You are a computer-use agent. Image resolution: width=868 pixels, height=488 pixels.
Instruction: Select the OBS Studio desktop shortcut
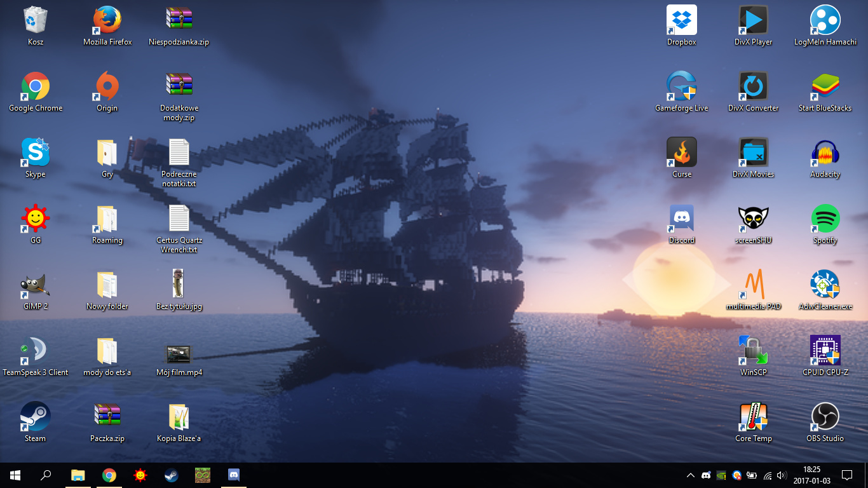825,417
